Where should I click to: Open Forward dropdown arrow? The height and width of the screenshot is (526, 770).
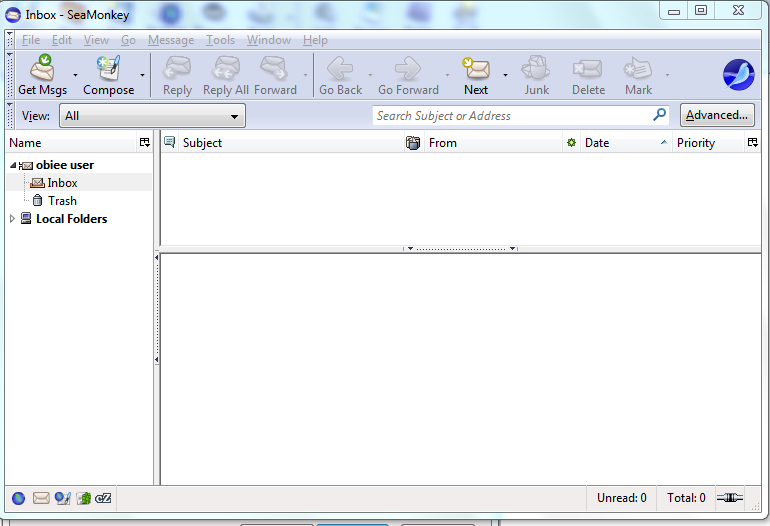(x=305, y=75)
